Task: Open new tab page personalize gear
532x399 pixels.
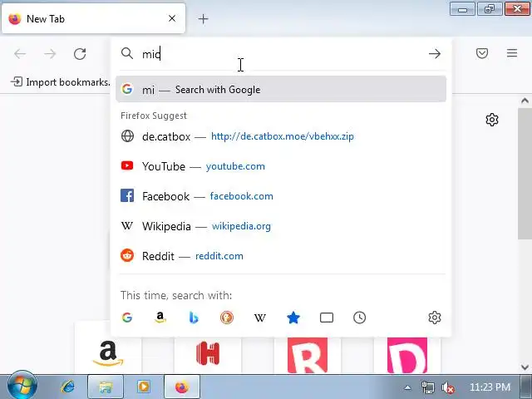Action: pos(491,120)
